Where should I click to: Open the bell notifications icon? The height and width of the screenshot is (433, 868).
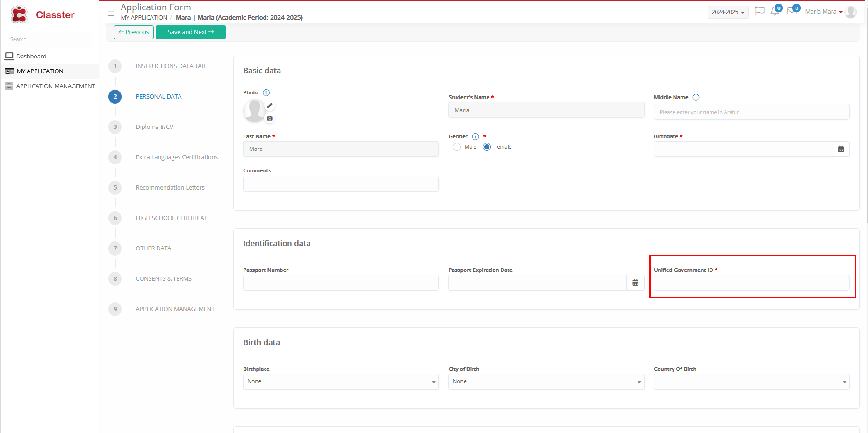pyautogui.click(x=775, y=12)
